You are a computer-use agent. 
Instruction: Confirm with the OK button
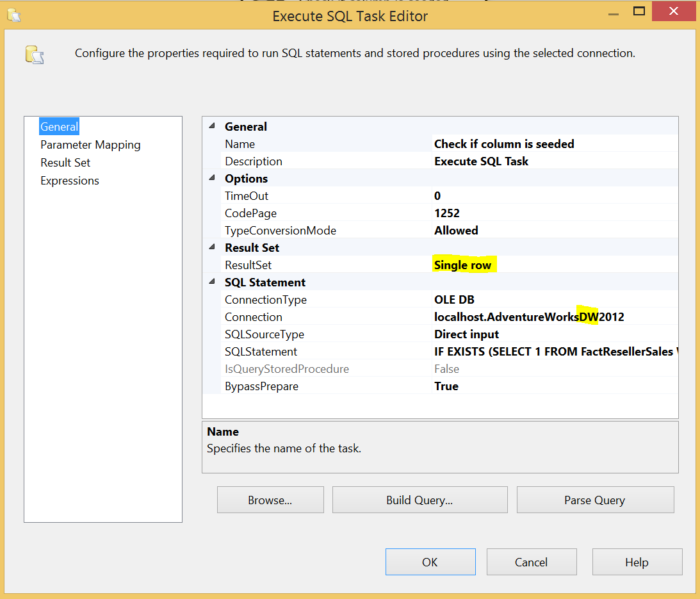pos(430,562)
